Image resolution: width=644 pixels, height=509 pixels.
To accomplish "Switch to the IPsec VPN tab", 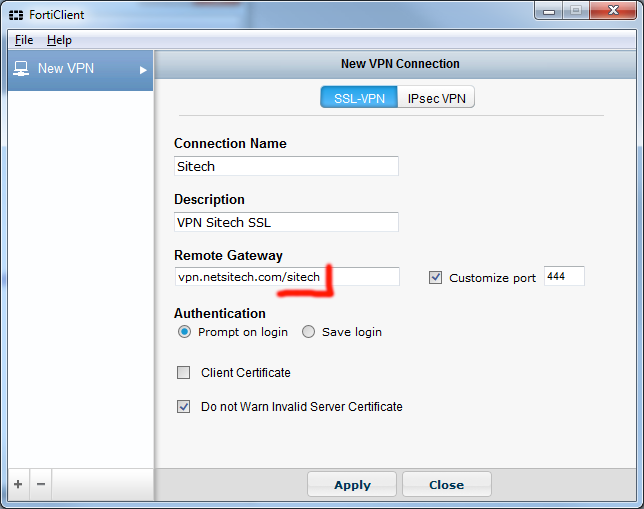I will pos(436,98).
